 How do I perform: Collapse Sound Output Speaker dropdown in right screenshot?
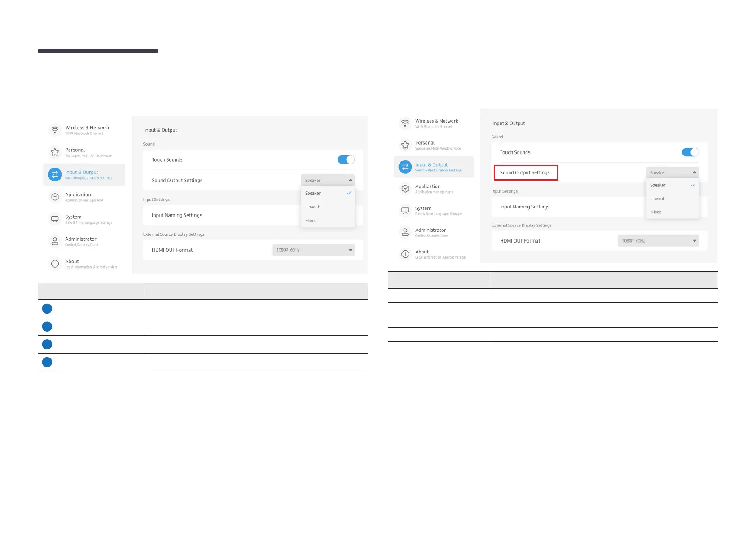pyautogui.click(x=672, y=172)
